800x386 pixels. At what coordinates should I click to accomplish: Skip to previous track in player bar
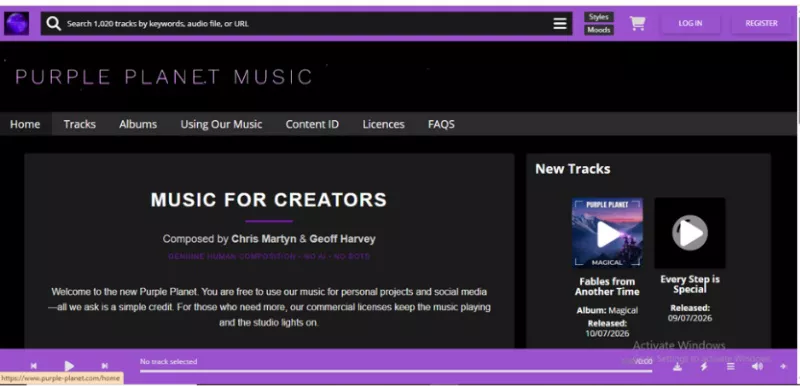coord(33,366)
